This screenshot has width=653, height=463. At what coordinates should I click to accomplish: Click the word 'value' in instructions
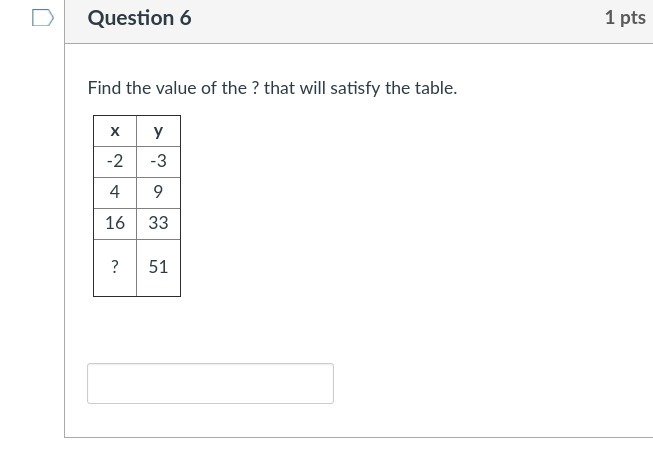(x=176, y=88)
